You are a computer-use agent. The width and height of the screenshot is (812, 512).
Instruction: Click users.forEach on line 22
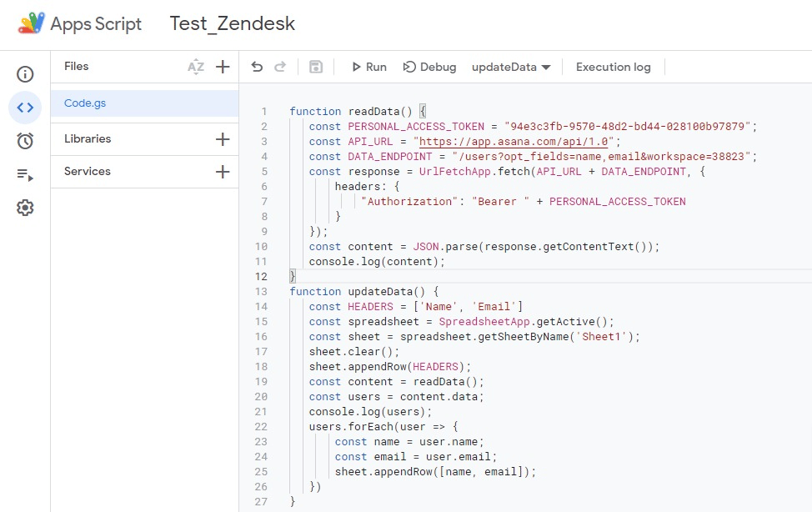[351, 427]
